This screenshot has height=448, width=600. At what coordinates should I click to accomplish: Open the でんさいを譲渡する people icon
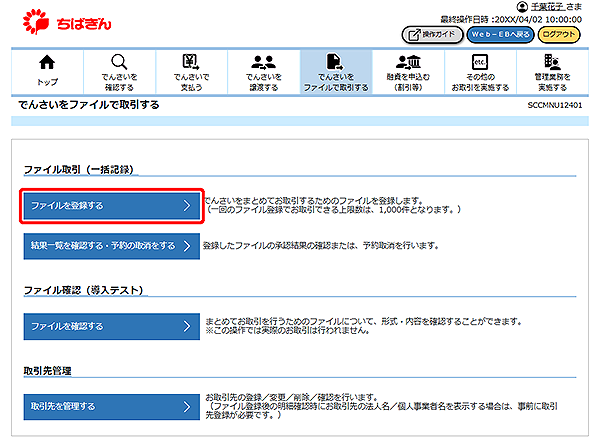point(264,61)
